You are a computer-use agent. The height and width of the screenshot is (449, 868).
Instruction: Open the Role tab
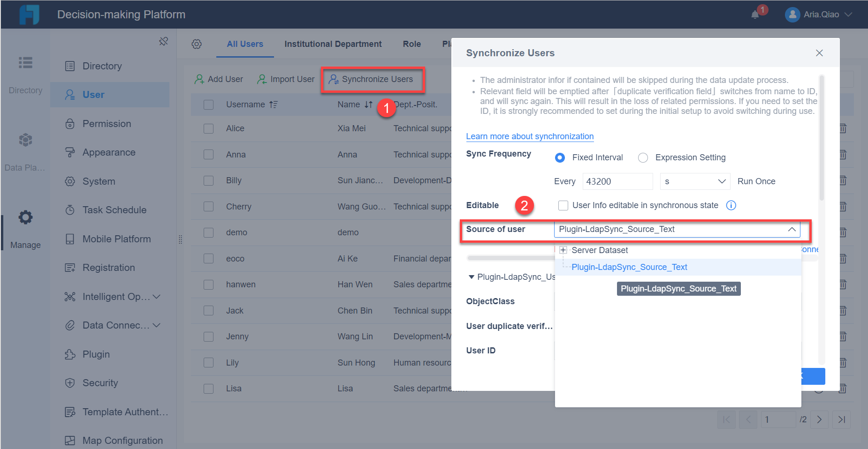click(411, 44)
